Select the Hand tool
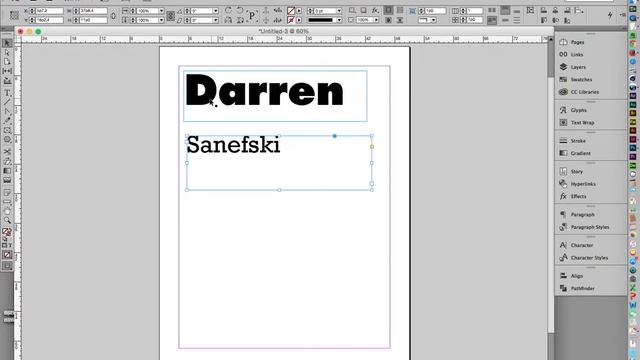Viewport: 640px width, 360px height. coord(7,211)
